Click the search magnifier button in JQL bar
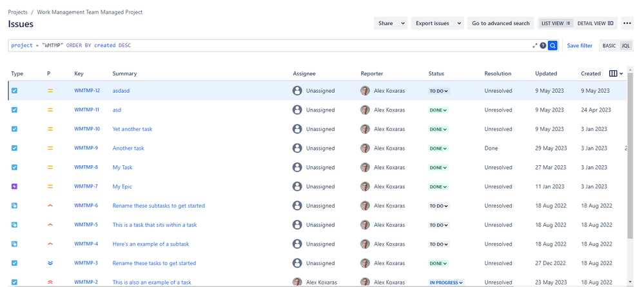644x287 pixels. coord(553,46)
